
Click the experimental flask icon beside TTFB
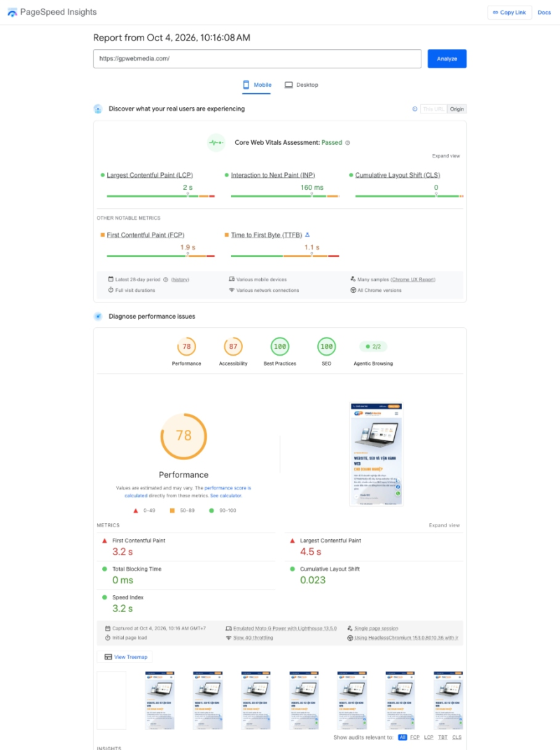pos(307,235)
